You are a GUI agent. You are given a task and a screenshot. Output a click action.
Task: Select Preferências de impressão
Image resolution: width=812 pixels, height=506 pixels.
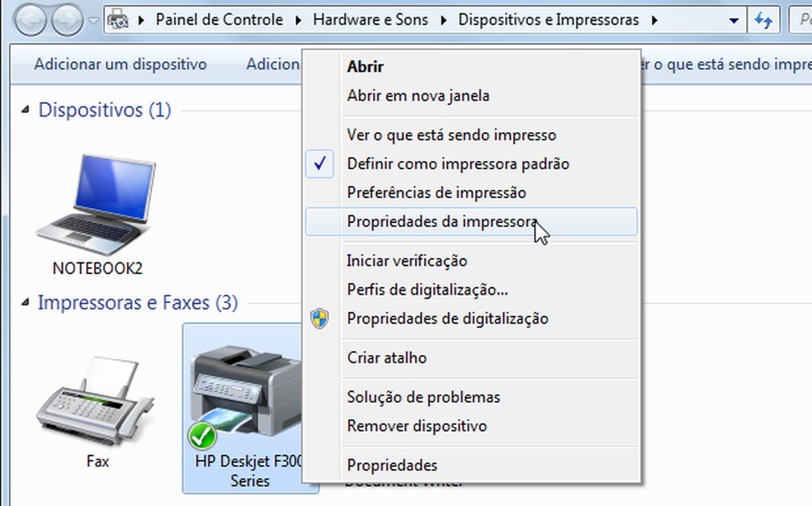tap(437, 192)
